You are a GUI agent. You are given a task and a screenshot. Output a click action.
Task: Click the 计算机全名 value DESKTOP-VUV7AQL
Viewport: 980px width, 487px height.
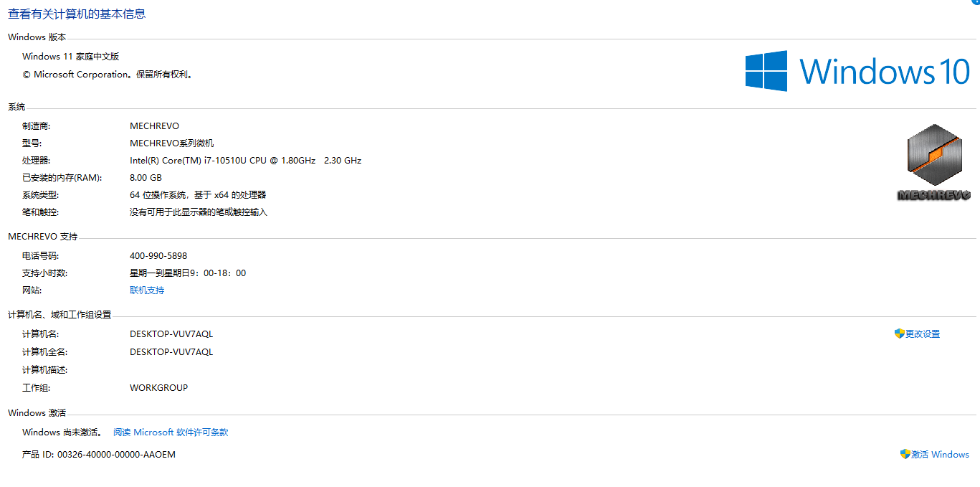click(x=171, y=352)
